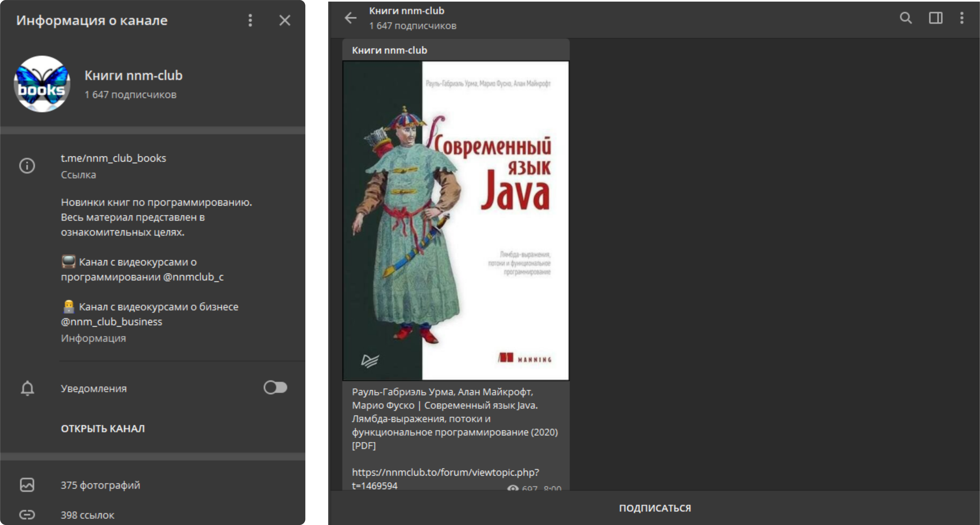The image size is (980, 525).
Task: Go back with the arrow in chat header
Action: [x=350, y=18]
